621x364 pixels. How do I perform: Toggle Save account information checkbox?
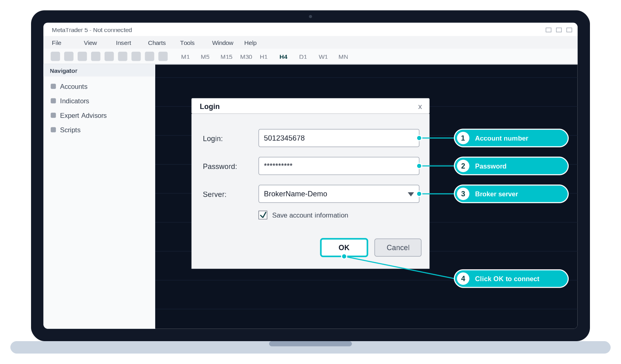263,215
